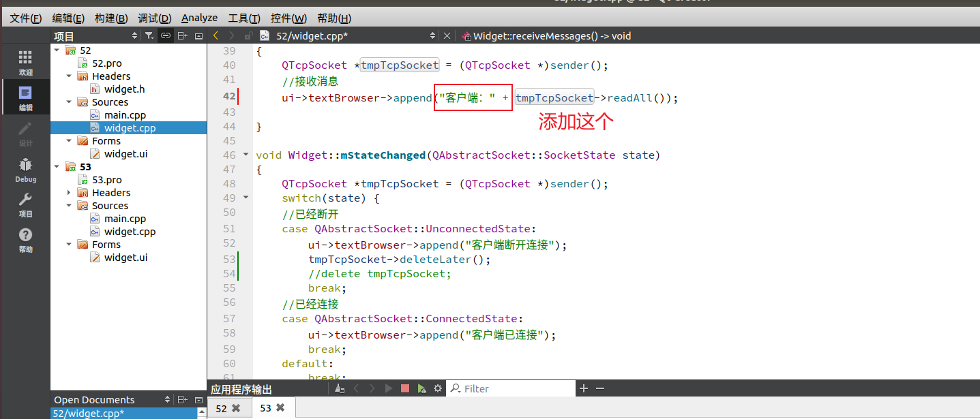Viewport: 980px width, 419px height.
Task: Stop the running application (red square)
Action: [x=405, y=388]
